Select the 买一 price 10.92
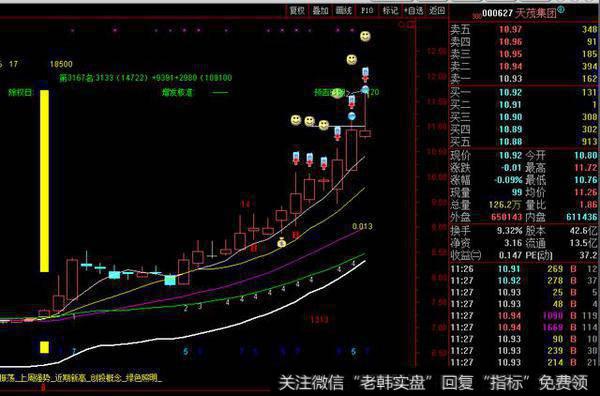600x396 pixels. click(x=510, y=92)
